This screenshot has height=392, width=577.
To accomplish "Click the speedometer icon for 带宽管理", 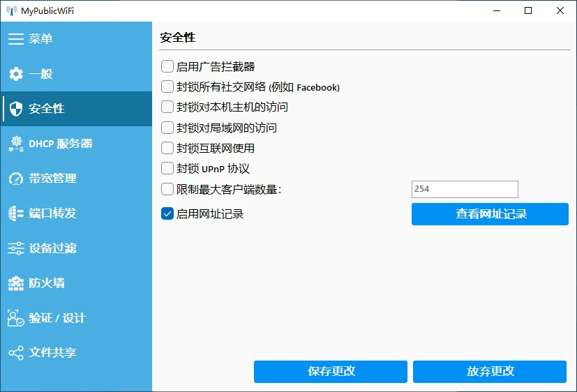I will pos(15,179).
